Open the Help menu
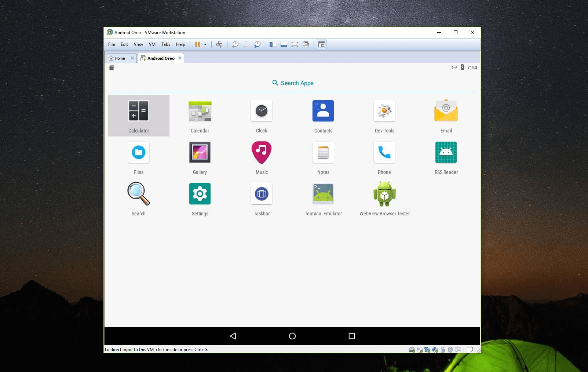Image resolution: width=588 pixels, height=372 pixels. coord(180,44)
